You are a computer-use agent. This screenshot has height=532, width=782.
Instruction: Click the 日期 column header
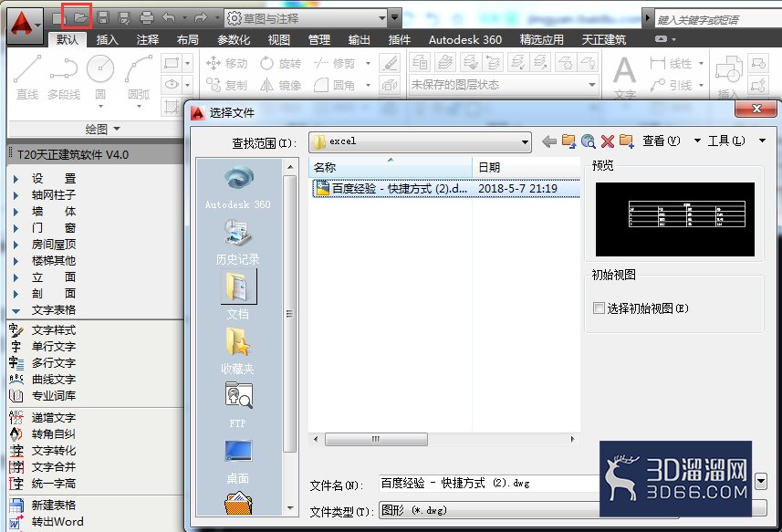tap(527, 168)
